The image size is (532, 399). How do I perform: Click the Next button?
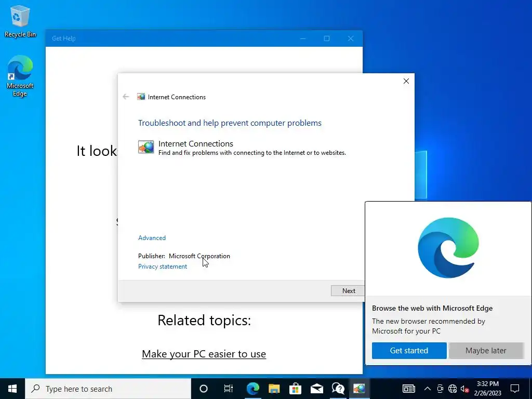(x=348, y=291)
